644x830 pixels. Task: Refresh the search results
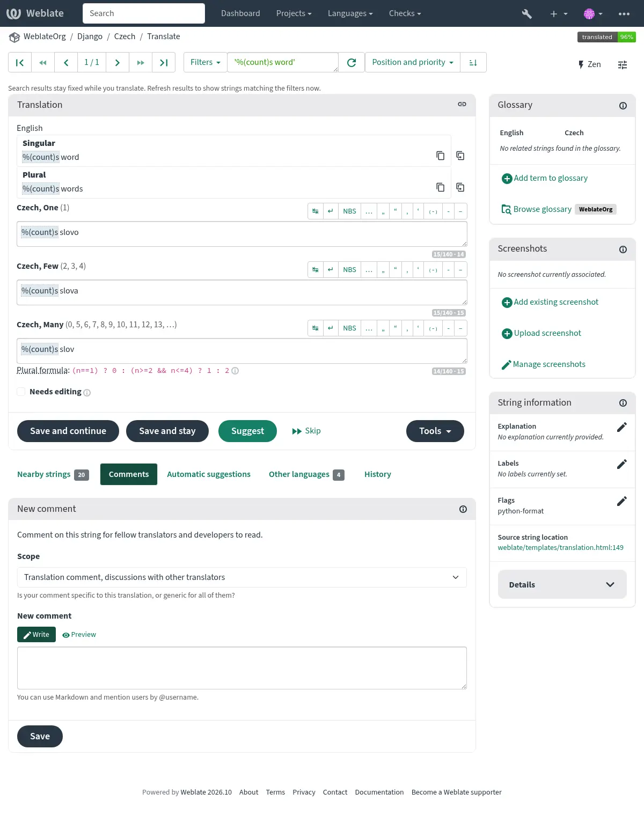pos(352,63)
